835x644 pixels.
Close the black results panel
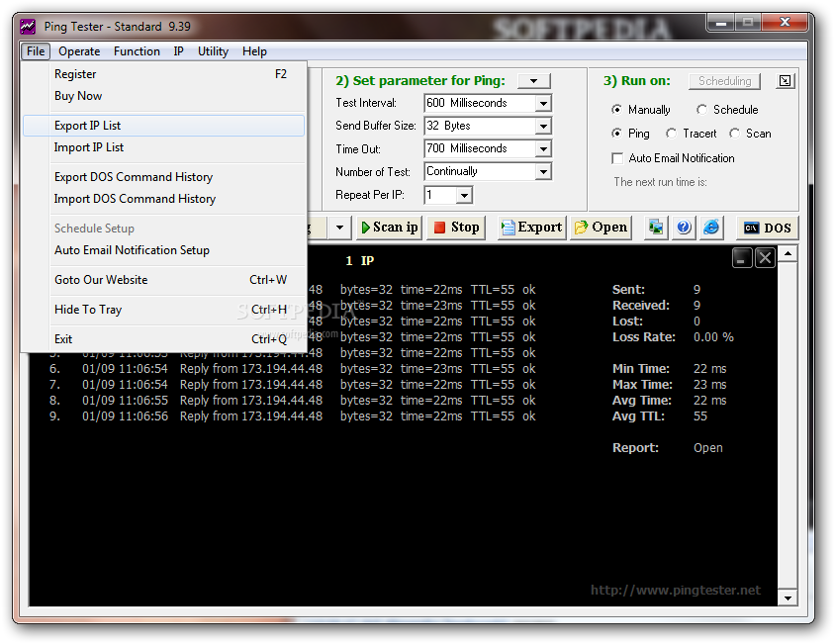[765, 258]
